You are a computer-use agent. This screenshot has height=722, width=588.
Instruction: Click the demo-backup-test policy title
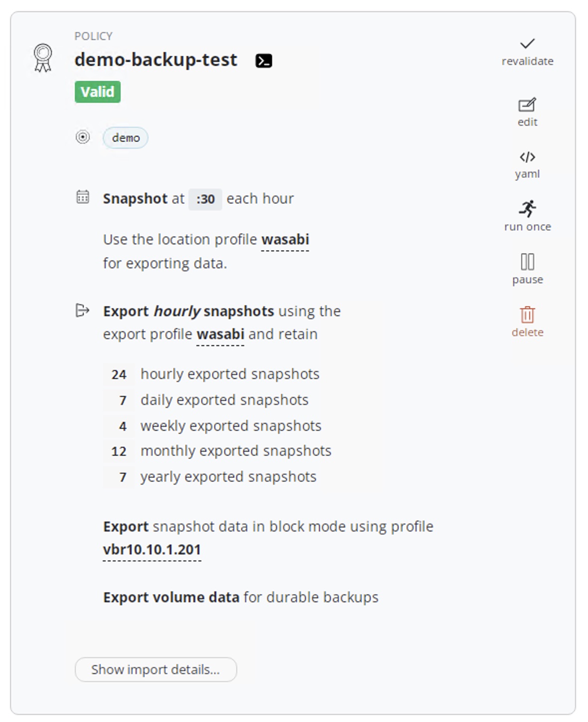point(155,60)
